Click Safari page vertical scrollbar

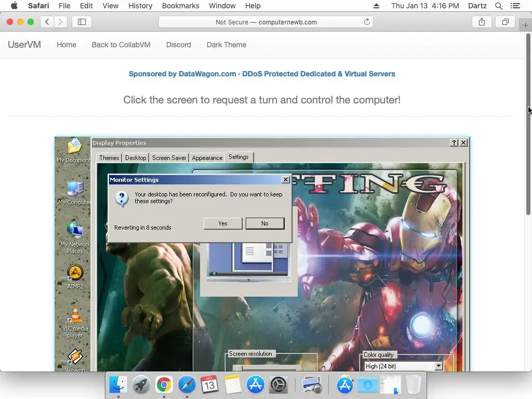click(528, 125)
